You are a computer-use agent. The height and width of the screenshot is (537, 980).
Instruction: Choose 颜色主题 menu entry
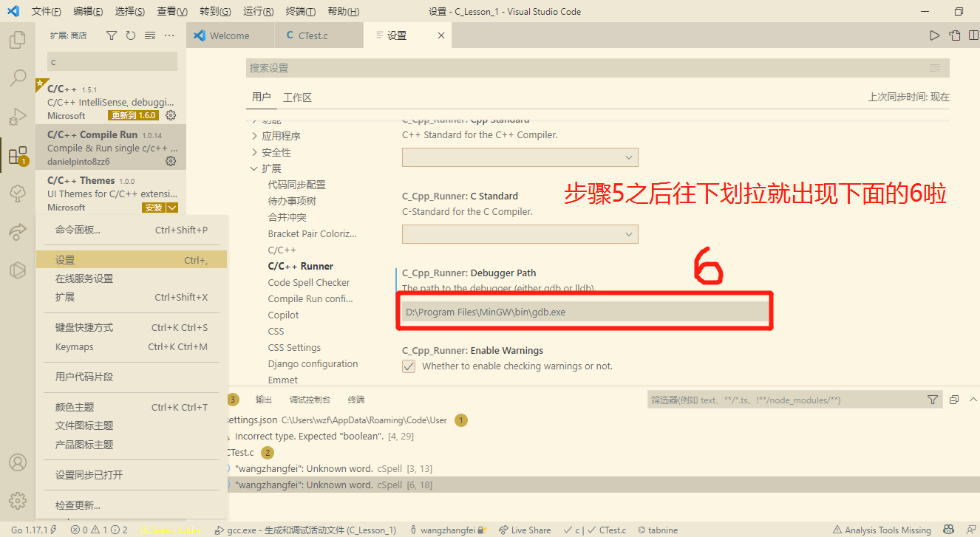click(132, 407)
